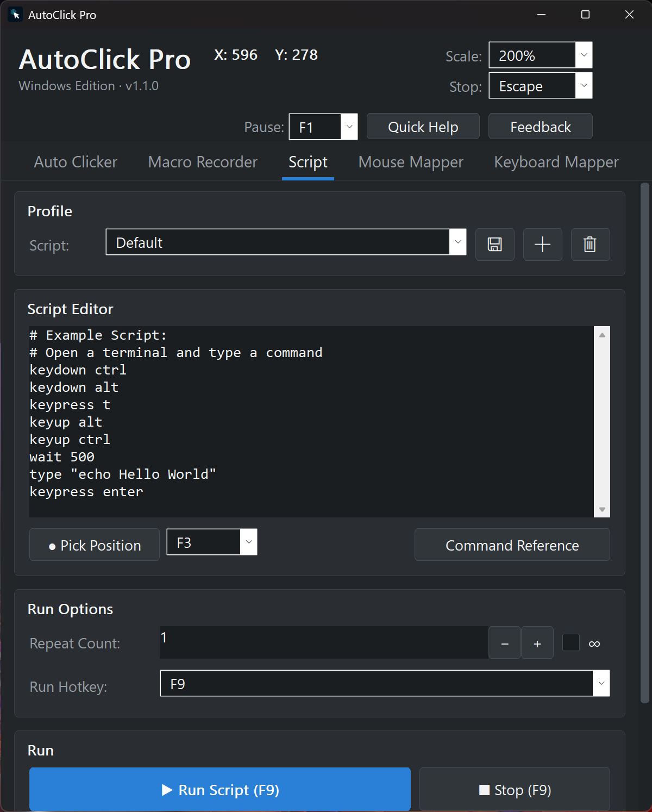The height and width of the screenshot is (812, 652).
Task: Delete the selected script profile
Action: point(590,245)
